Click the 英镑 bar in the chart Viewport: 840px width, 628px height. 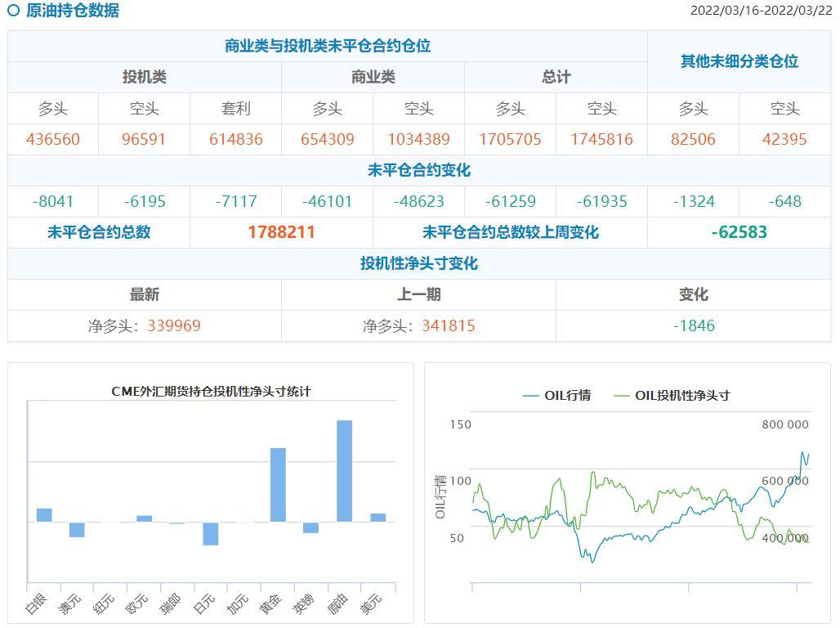(x=311, y=527)
